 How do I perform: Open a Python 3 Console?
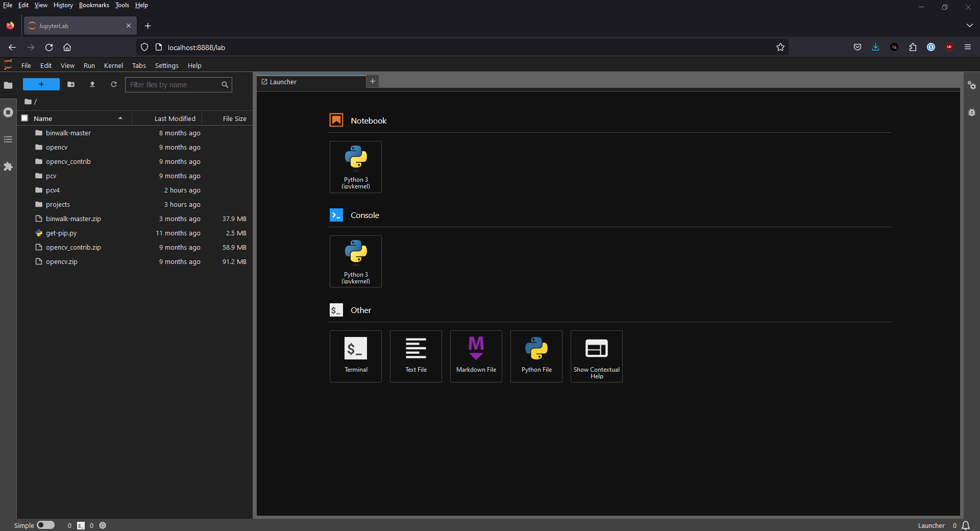[355, 261]
